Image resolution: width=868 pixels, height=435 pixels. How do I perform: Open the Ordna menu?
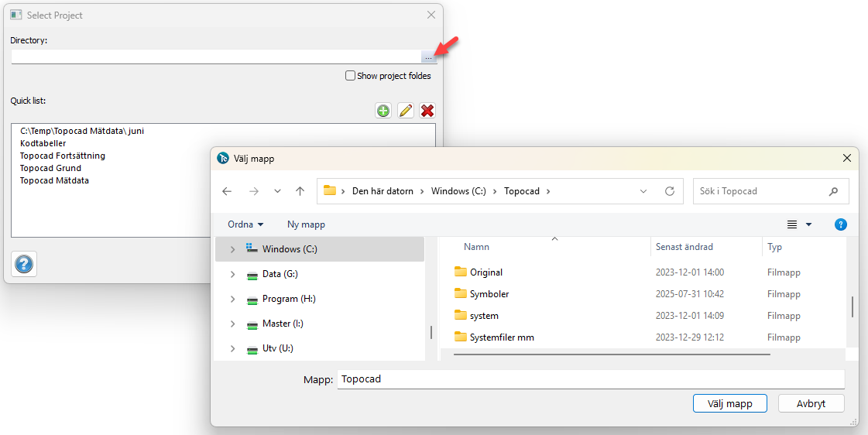(245, 224)
